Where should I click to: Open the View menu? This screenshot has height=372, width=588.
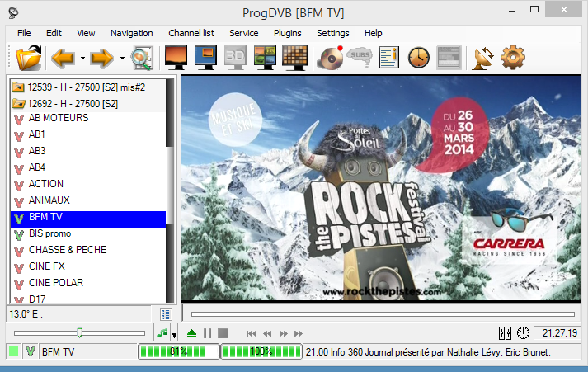(86, 33)
